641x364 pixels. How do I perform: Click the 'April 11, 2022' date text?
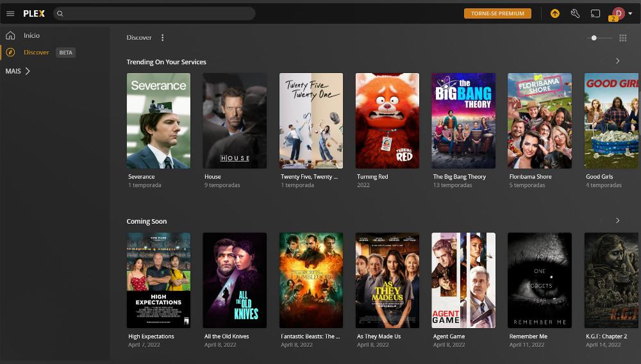(527, 345)
